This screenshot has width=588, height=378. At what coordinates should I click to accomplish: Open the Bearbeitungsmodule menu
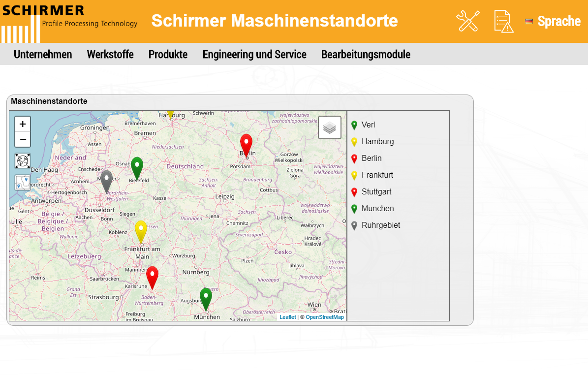366,54
